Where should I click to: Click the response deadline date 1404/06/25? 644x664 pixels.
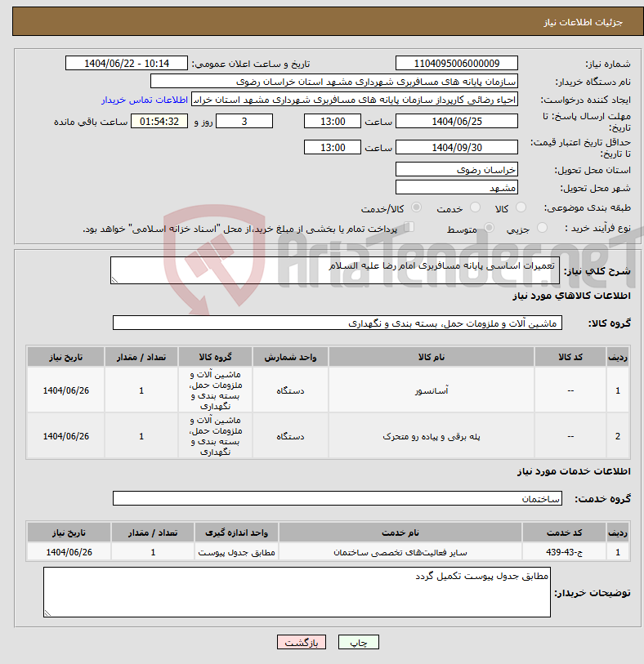click(456, 121)
